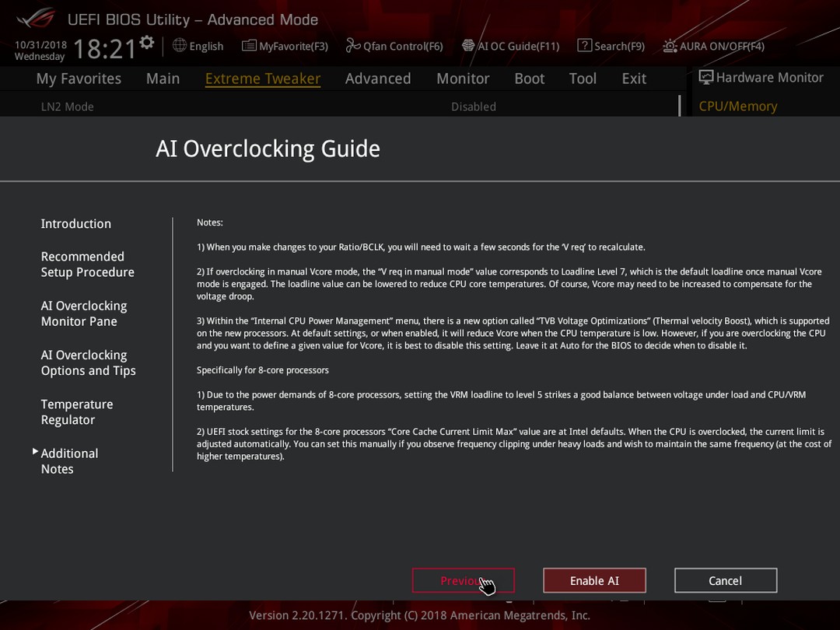
Task: Switch to the Boot tab
Action: tap(530, 79)
